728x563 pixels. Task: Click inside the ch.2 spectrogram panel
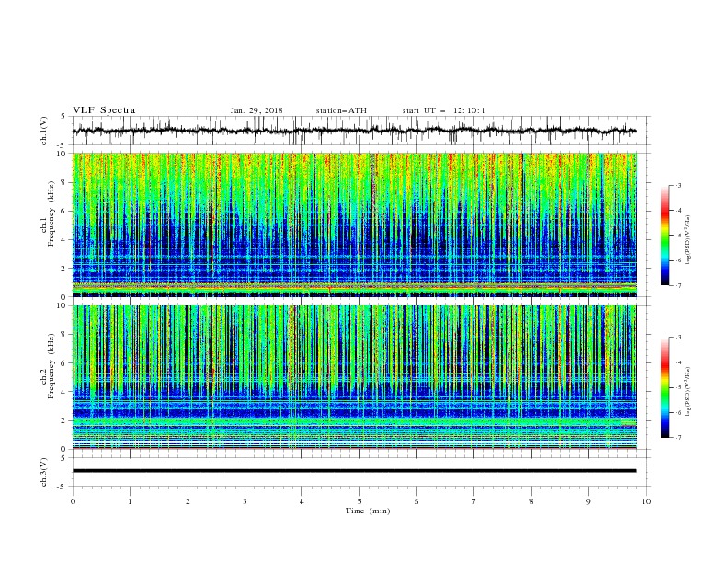(x=355, y=377)
